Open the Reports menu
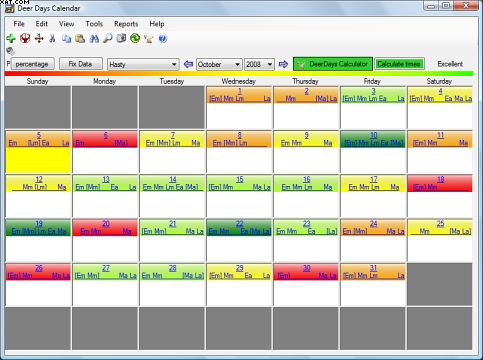Image resolution: width=483 pixels, height=360 pixels. pyautogui.click(x=126, y=24)
